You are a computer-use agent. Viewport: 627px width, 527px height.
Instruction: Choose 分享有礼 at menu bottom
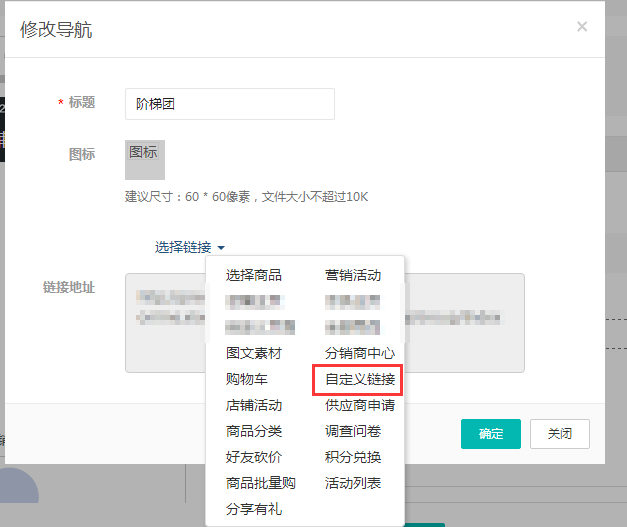pyautogui.click(x=254, y=509)
